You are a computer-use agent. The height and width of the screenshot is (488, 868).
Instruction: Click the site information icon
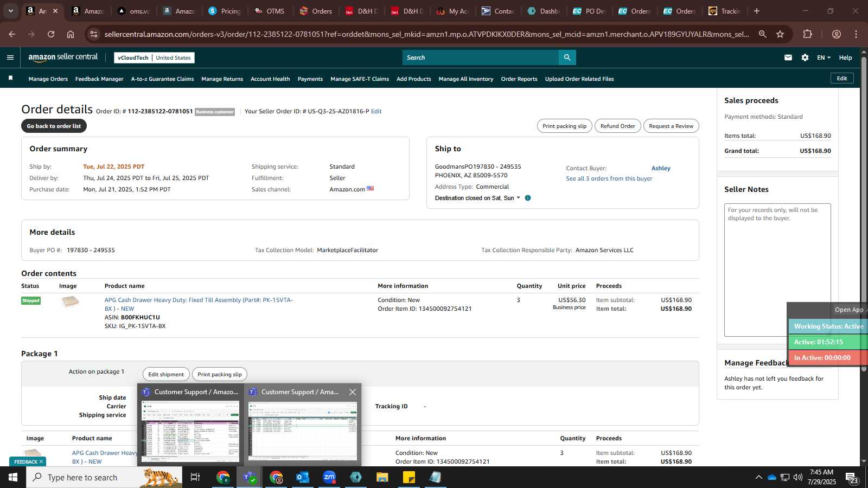tap(94, 34)
